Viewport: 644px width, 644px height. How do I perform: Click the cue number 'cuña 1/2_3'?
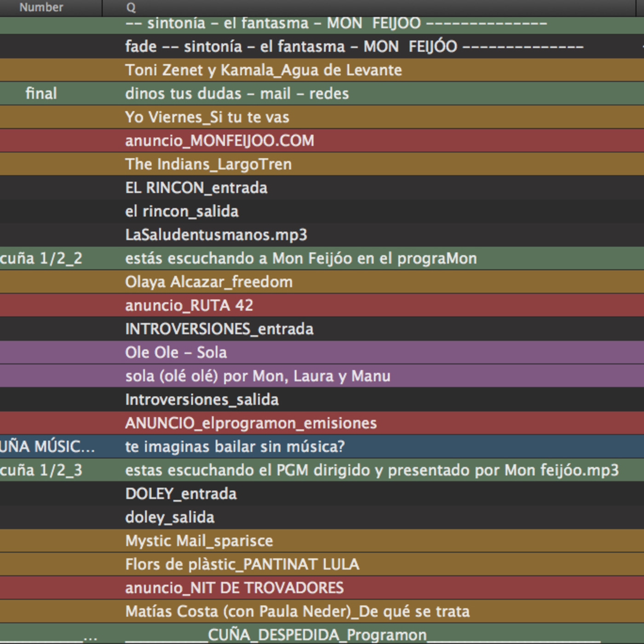pyautogui.click(x=41, y=471)
